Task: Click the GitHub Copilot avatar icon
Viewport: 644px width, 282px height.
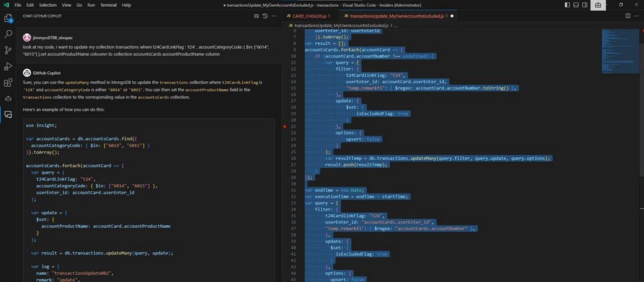Action: tap(27, 73)
